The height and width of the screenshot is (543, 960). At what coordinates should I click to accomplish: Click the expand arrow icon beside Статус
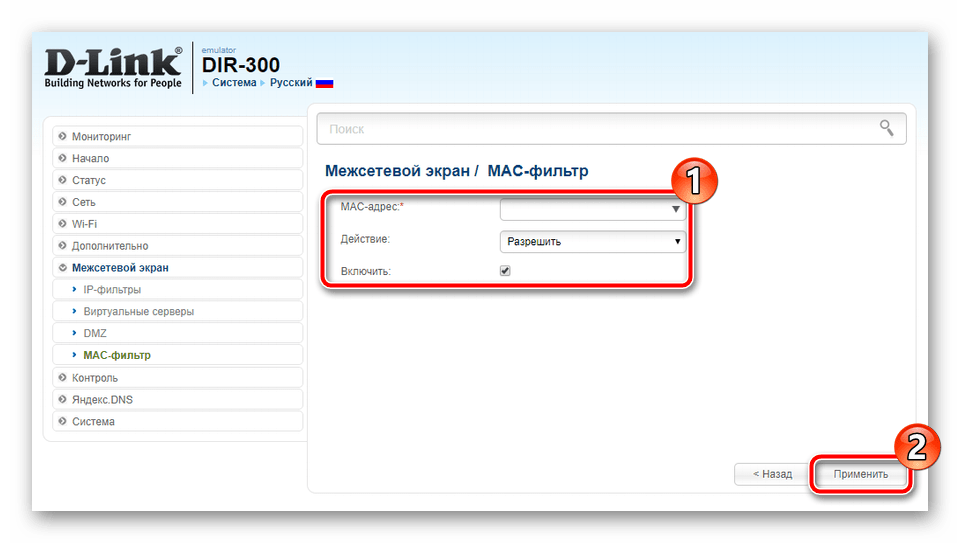[62, 180]
